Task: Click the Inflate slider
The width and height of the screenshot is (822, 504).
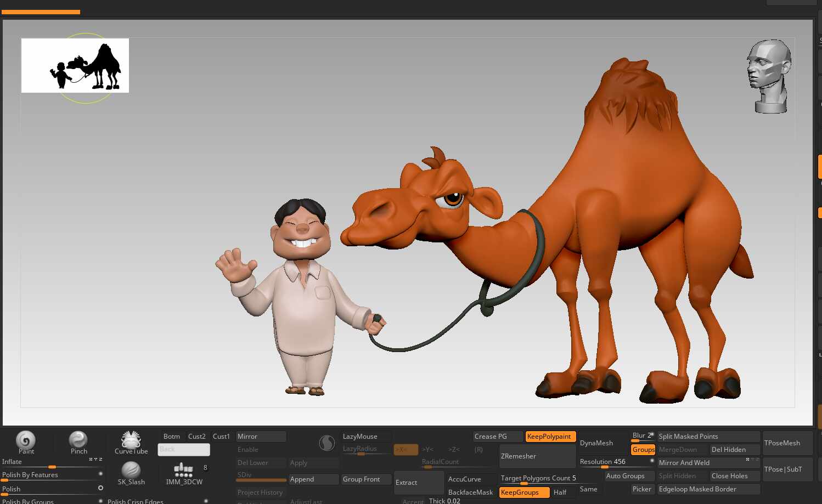Action: (x=52, y=462)
